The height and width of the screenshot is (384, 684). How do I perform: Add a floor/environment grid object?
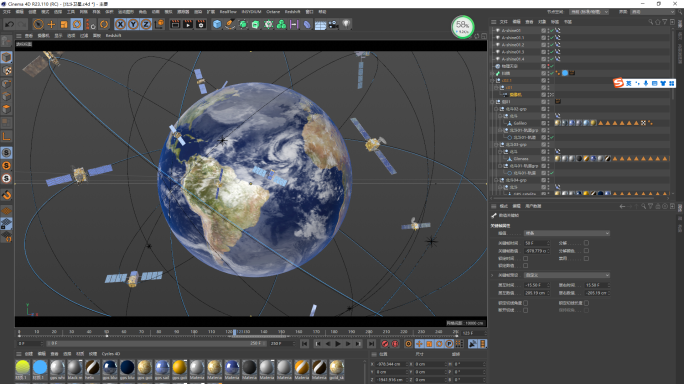point(320,25)
